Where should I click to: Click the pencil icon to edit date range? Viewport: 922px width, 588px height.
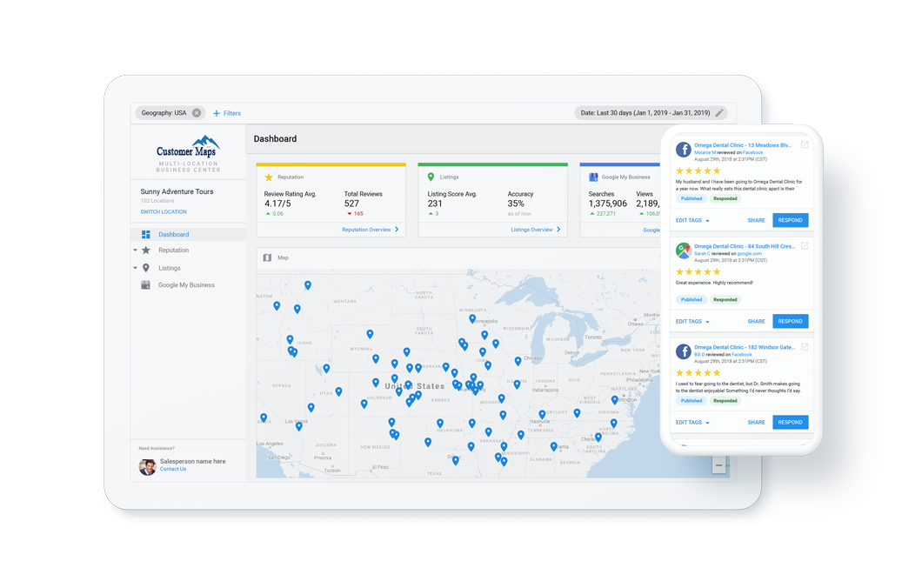[x=719, y=113]
